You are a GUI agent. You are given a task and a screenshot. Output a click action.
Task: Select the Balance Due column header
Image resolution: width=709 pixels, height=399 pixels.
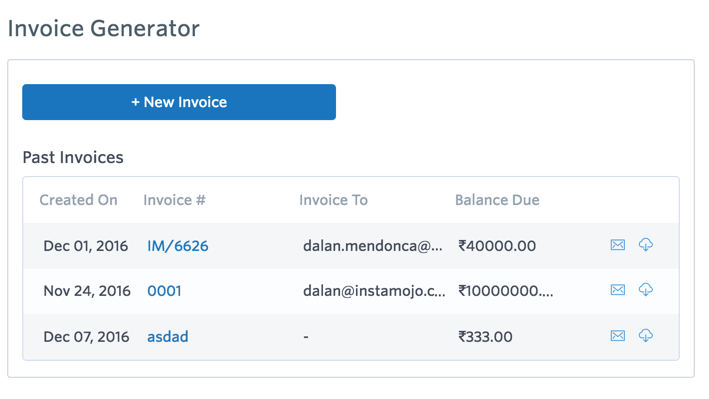[497, 200]
